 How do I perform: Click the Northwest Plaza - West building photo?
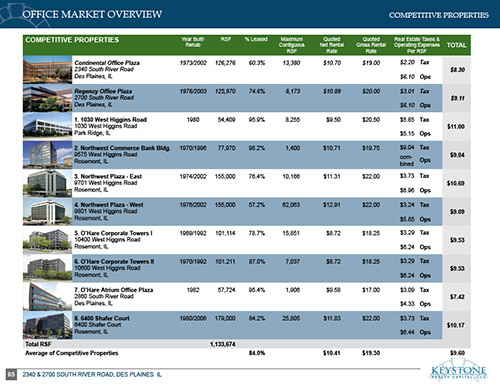[47, 211]
